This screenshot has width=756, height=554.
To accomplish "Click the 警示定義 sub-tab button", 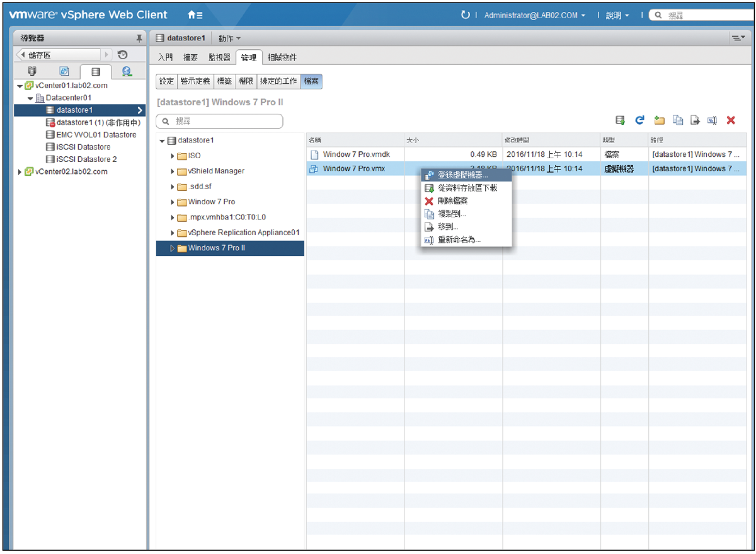I will (196, 81).
